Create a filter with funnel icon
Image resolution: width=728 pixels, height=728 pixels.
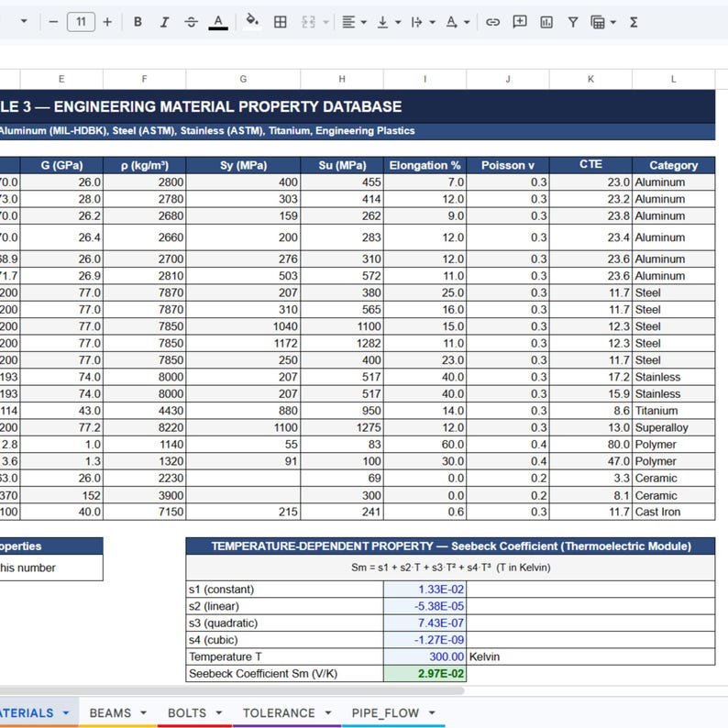click(573, 22)
